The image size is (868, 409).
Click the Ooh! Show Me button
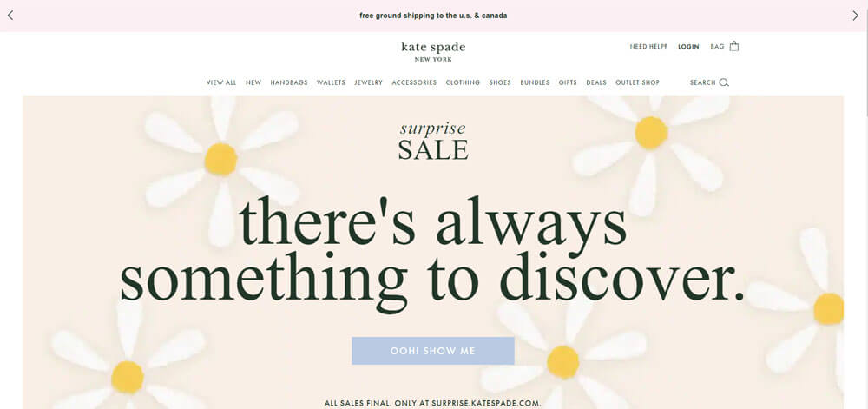(x=433, y=351)
